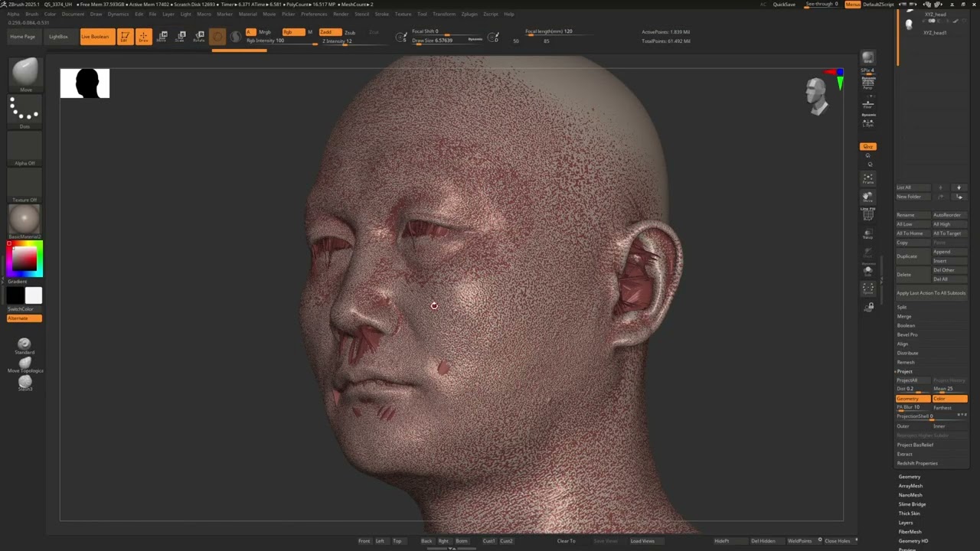Adjust the Draw Size slider
Screen dimensions: 980x551
[448, 41]
